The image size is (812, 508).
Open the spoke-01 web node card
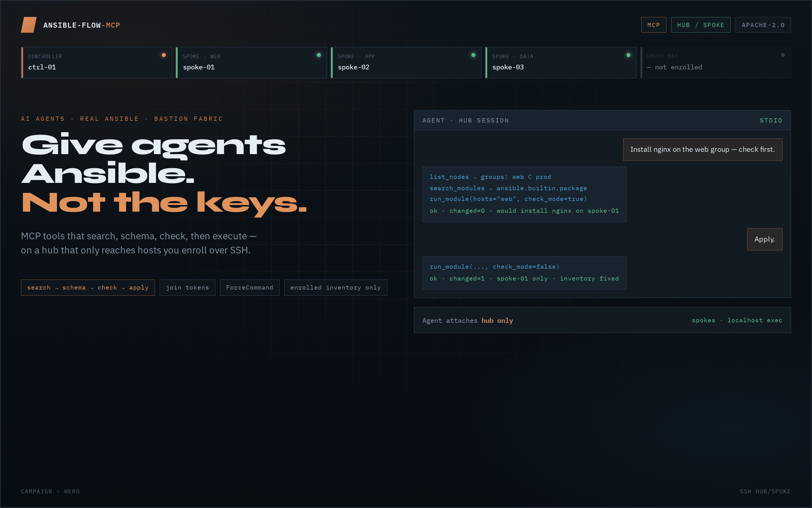(251, 62)
